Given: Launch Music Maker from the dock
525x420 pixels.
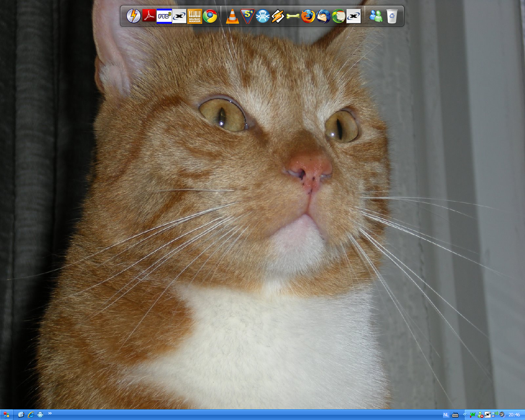Looking at the screenshot, I should click(x=194, y=16).
